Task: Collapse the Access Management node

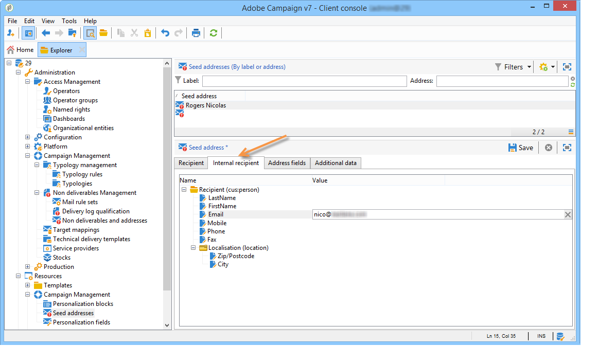Action: [x=27, y=81]
